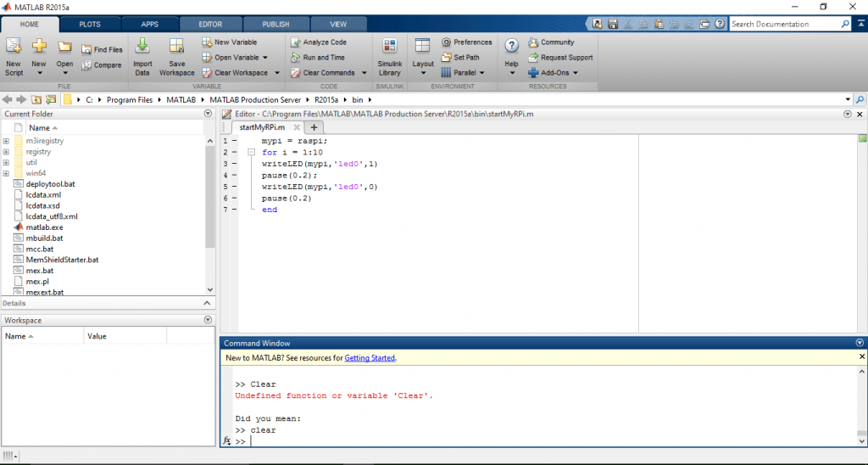Create a New Script

(x=14, y=57)
